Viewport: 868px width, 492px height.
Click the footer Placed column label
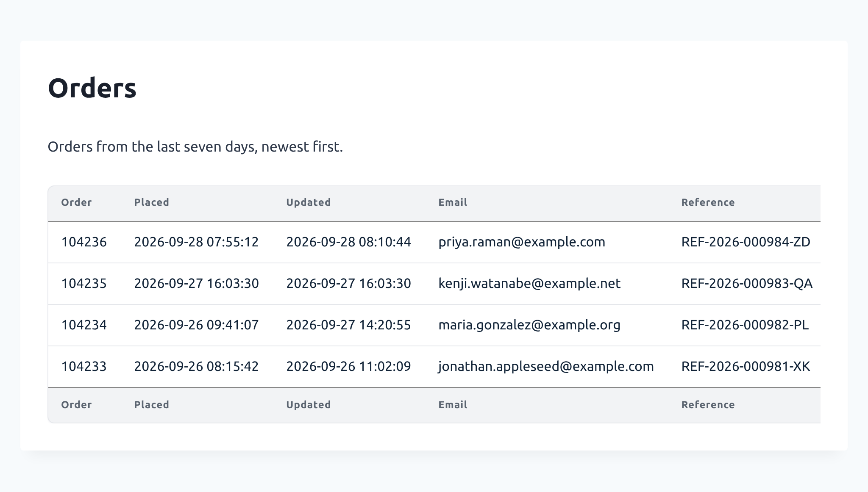tap(151, 405)
